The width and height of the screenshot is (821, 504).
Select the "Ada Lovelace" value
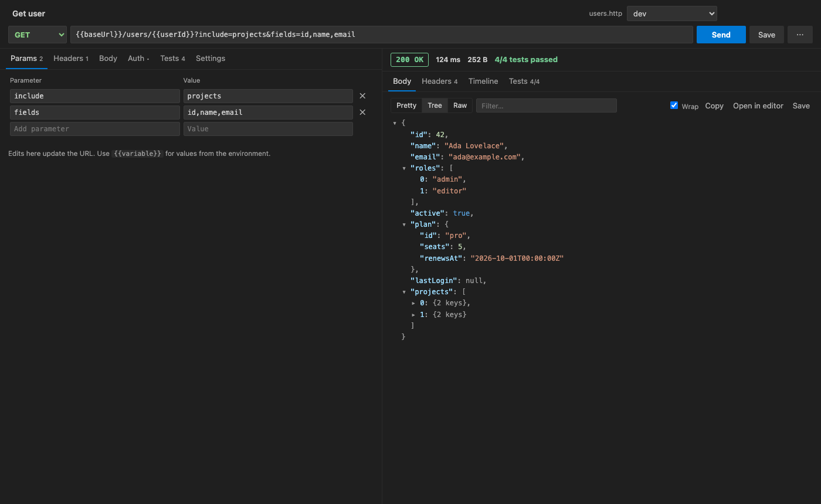pos(473,146)
